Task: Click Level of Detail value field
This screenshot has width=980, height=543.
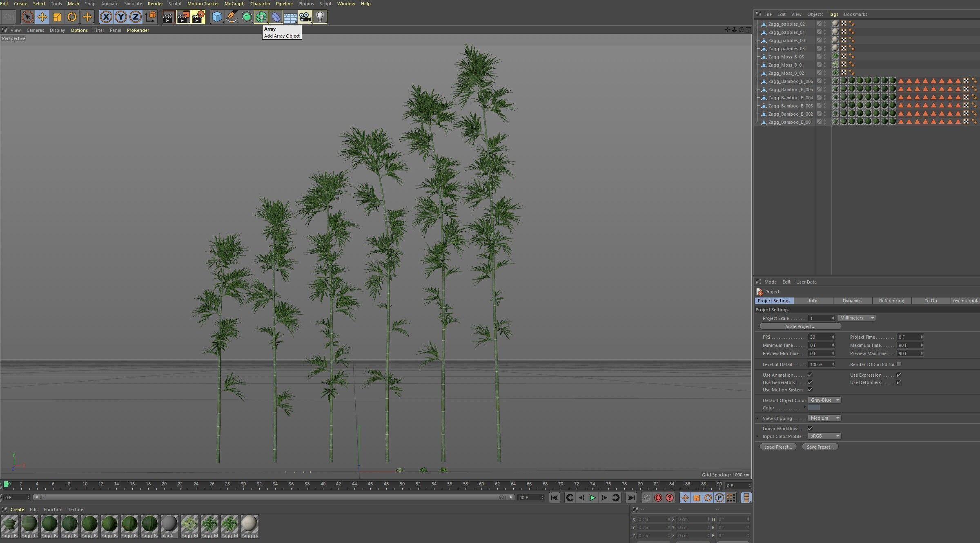Action: coord(821,364)
